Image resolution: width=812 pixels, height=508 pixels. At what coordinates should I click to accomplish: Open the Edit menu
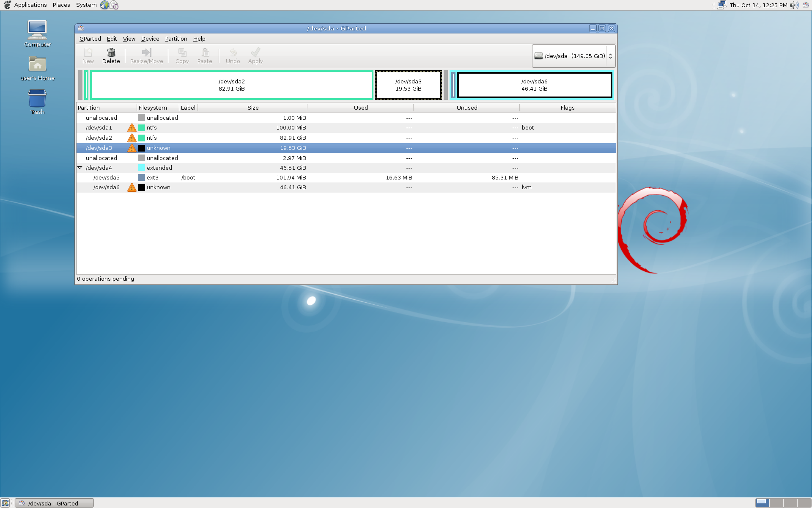[x=112, y=39]
